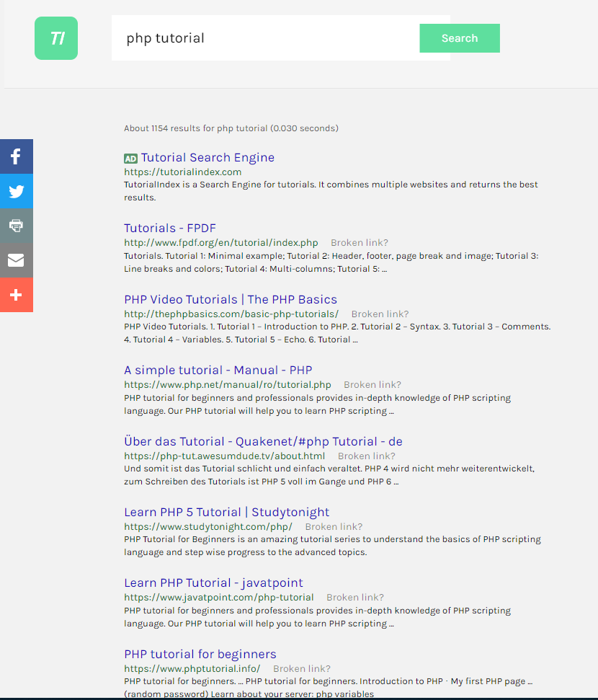Click TutorialIndex ad description text
Screen dimensions: 598x700
[331, 191]
